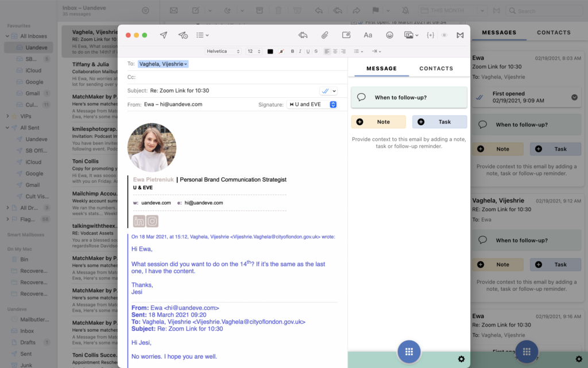Click the Junk icon in main toolbar
The height and width of the screenshot is (368, 588).
coord(297,10)
